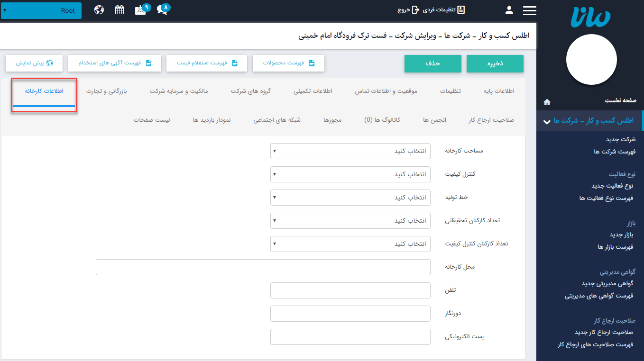Switch to the اطلاعات پایه tab
The image size is (644, 361).
[498, 90]
